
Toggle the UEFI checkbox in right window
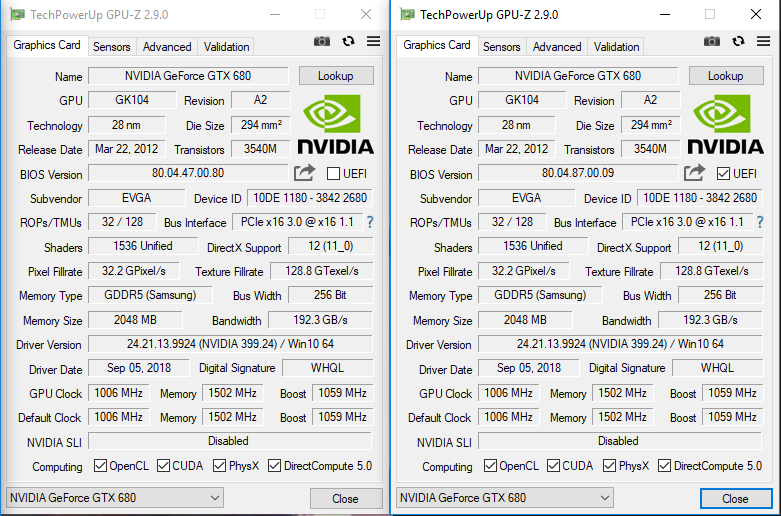(723, 174)
